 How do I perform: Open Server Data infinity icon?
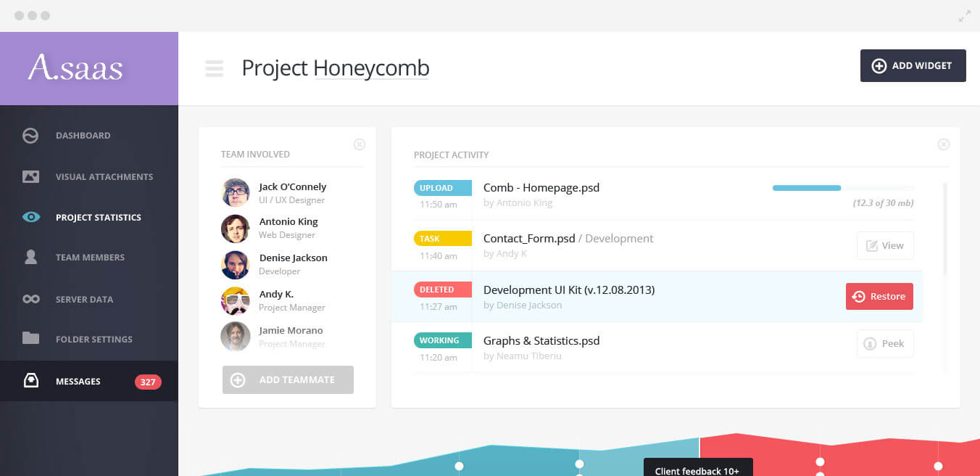30,299
